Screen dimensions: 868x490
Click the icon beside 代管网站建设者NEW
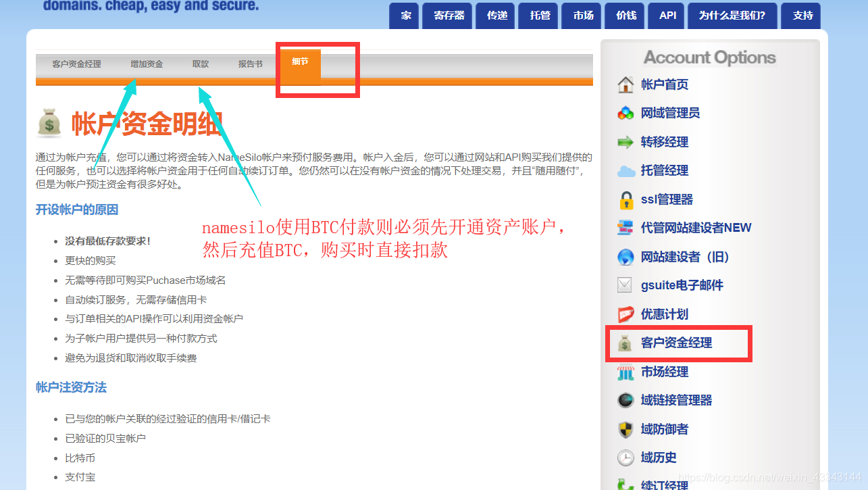(x=626, y=228)
